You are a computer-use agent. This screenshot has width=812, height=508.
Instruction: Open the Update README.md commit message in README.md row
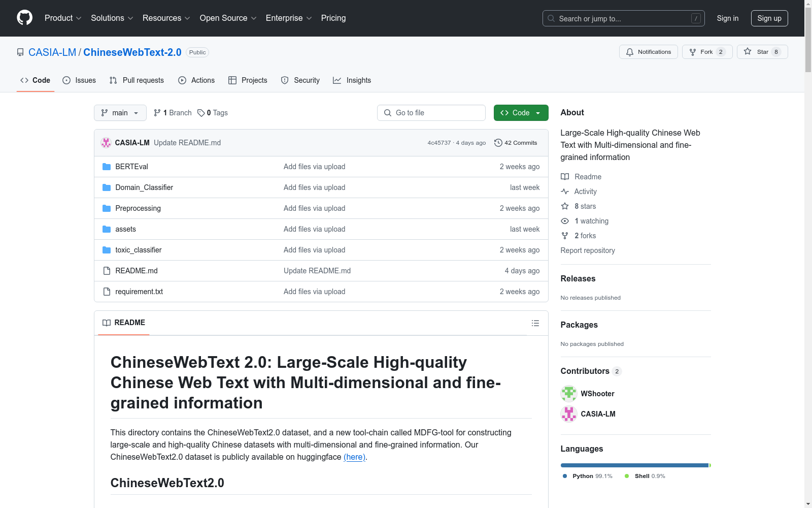317,271
